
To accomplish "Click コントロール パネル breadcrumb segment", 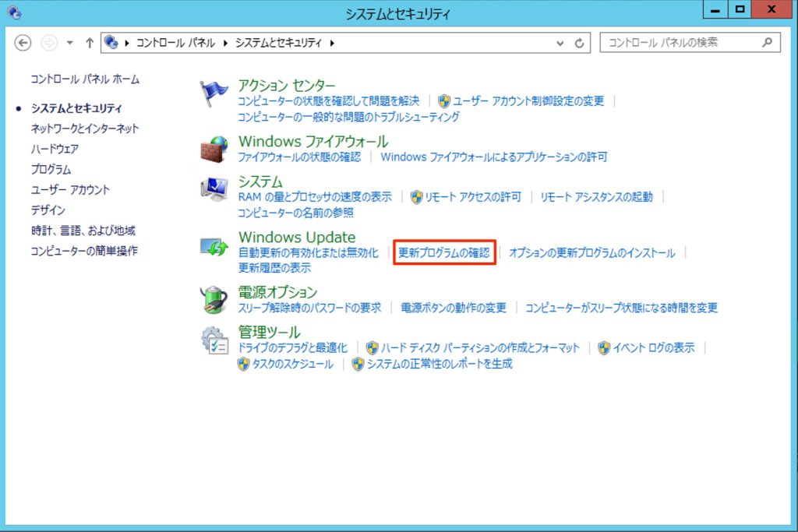I will 175,43.
